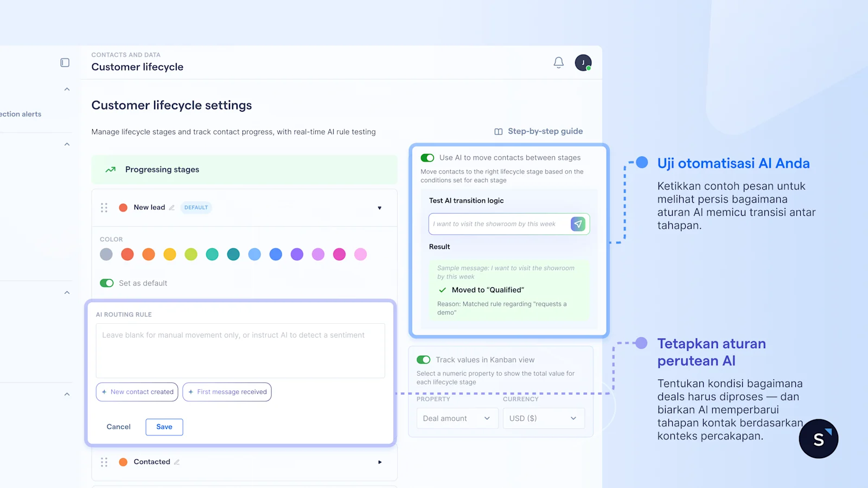
Task: Expand the Contacted stage arrow
Action: [380, 463]
